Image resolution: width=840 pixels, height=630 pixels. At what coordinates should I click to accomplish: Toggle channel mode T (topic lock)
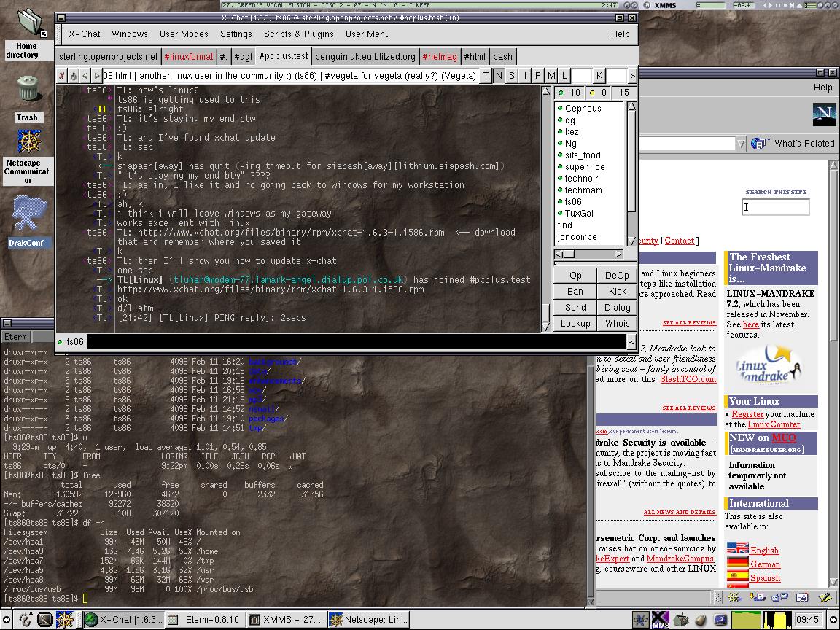[486, 76]
